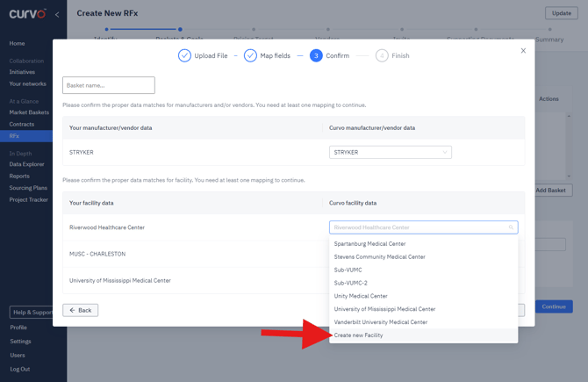The height and width of the screenshot is (382, 588).
Task: Click the Map fields step checkmark
Action: tap(250, 55)
